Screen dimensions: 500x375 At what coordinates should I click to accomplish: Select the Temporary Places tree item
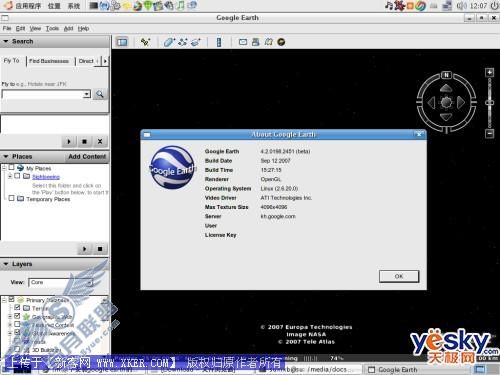tap(48, 199)
